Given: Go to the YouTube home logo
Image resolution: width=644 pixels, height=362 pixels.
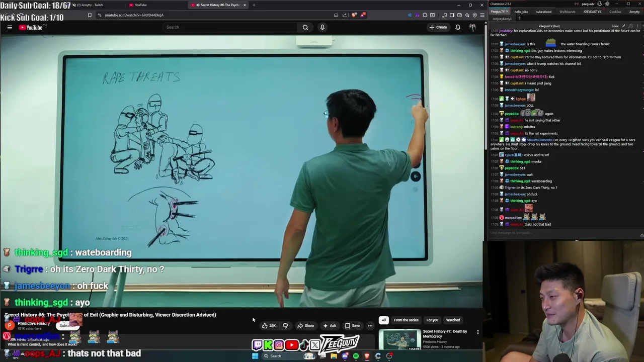Looking at the screenshot, I should [x=31, y=27].
